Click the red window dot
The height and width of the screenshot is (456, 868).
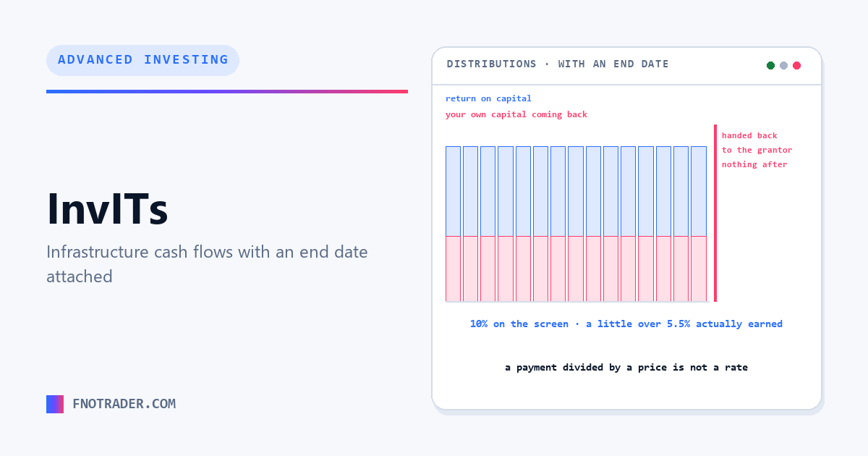[797, 65]
